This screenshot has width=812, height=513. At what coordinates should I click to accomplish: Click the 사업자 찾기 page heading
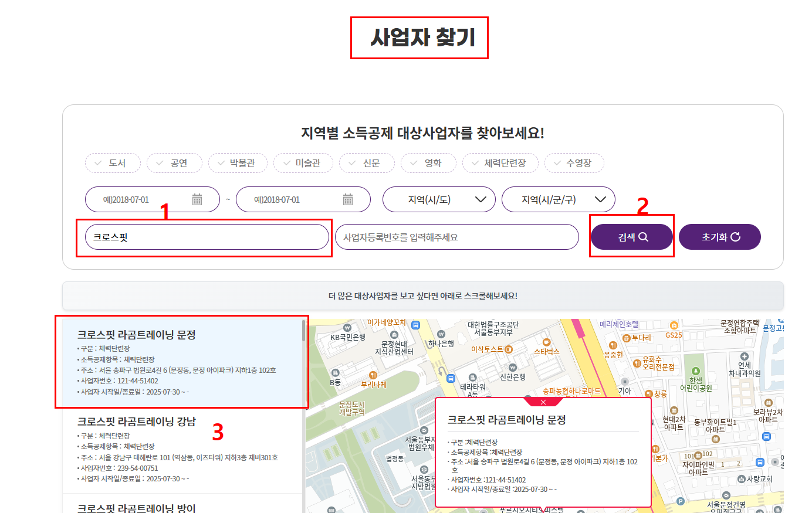point(422,38)
